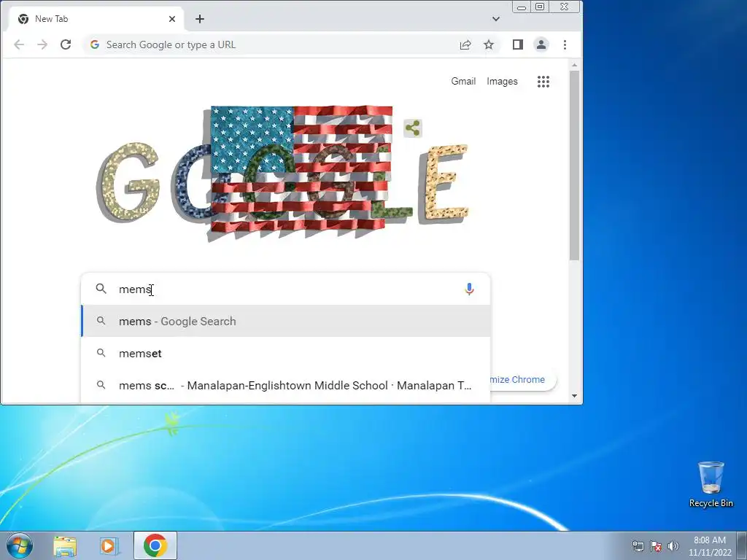Expand the tab search chevron
Image resolution: width=747 pixels, height=560 pixels.
pyautogui.click(x=496, y=19)
